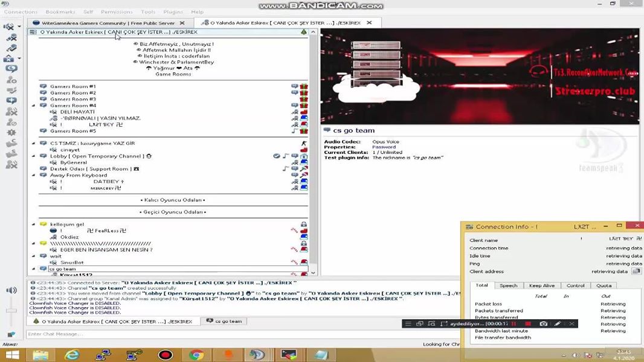The width and height of the screenshot is (644, 362).
Task: Click the speech bubble with plus icon
Action: [x=11, y=100]
